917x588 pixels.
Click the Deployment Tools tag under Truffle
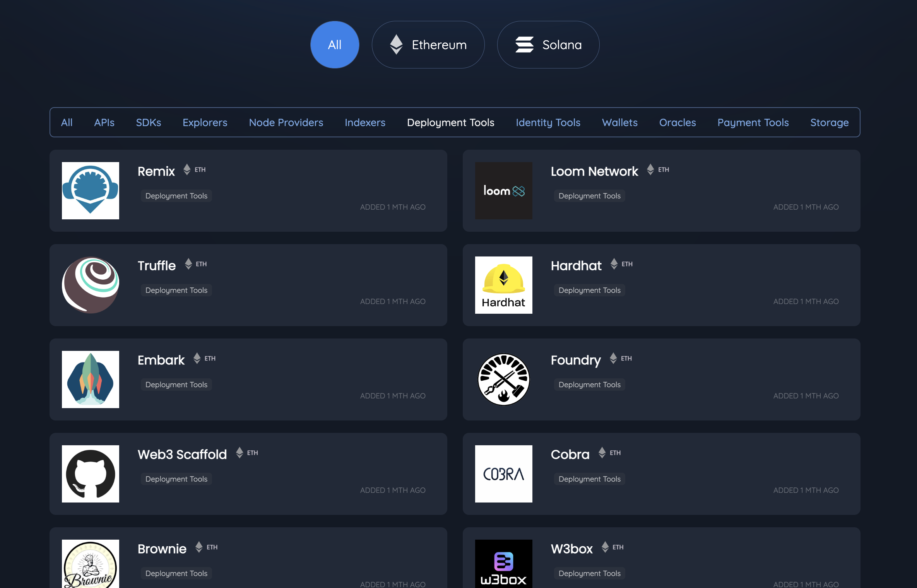(x=176, y=290)
